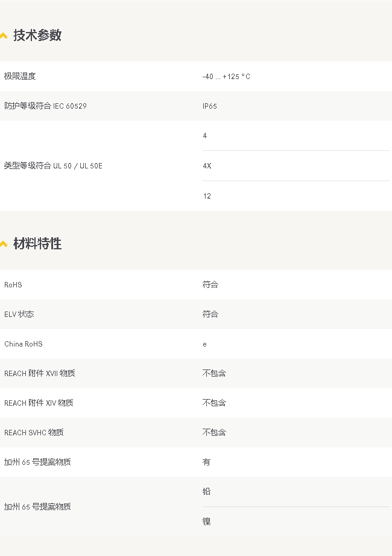Select the RoHS row label
Viewport: 392px width, 556px height.
click(x=13, y=285)
